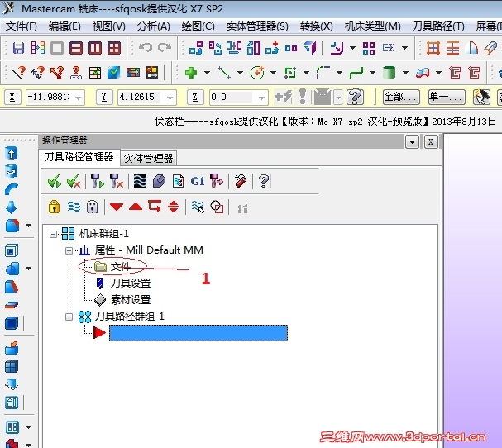The width and height of the screenshot is (502, 448).
Task: Click Verify selected operations cube icon
Action: point(159,182)
